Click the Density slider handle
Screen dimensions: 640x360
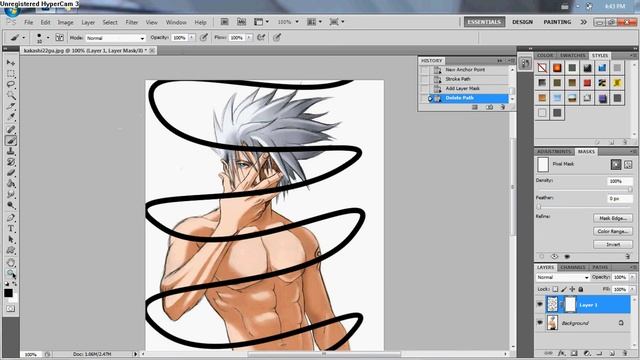(x=630, y=189)
